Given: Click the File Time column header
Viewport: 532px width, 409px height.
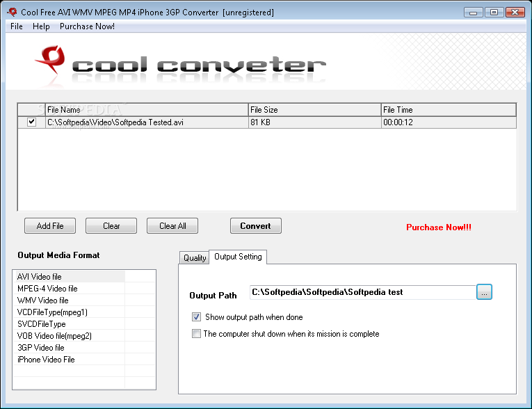Looking at the screenshot, I should pos(449,110).
